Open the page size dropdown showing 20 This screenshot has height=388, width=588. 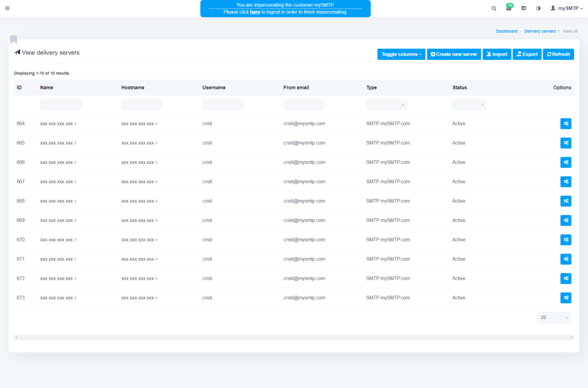[x=554, y=318]
